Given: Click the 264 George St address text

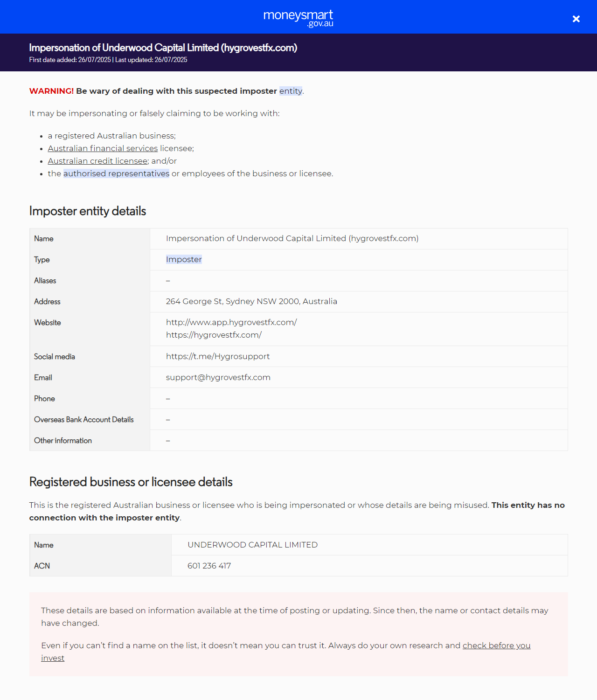Looking at the screenshot, I should tap(251, 301).
